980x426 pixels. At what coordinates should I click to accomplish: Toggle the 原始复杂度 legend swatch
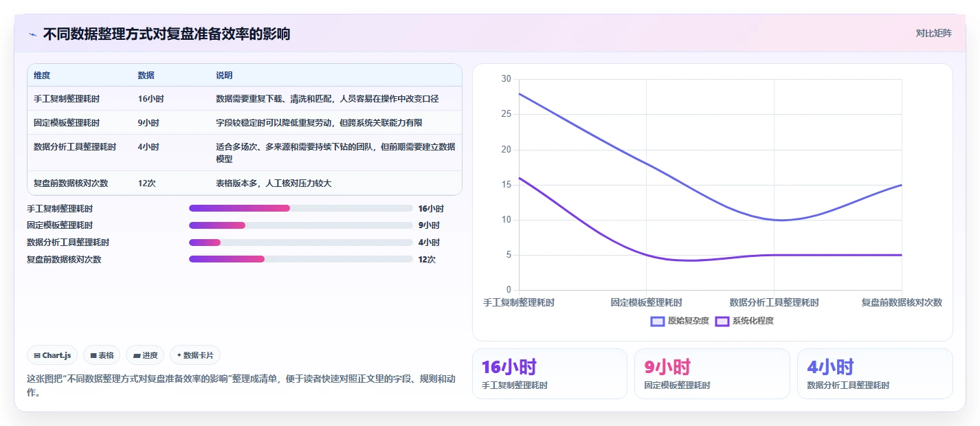pos(658,321)
